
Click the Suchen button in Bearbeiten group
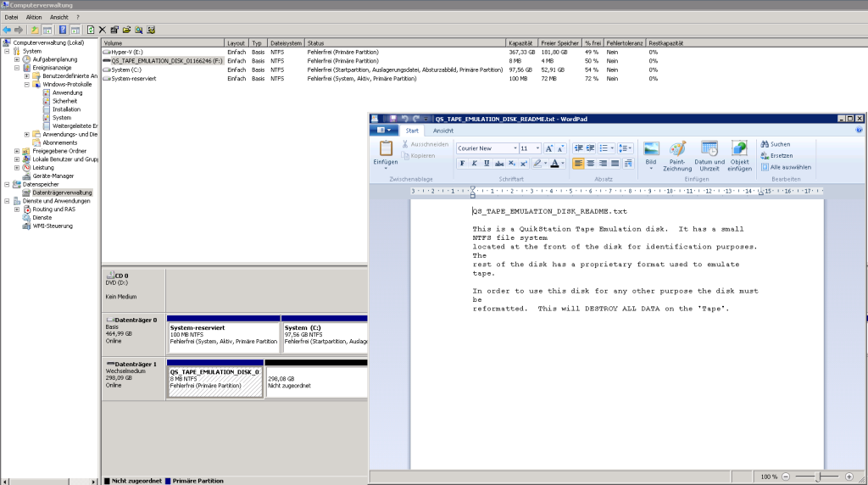click(x=776, y=144)
